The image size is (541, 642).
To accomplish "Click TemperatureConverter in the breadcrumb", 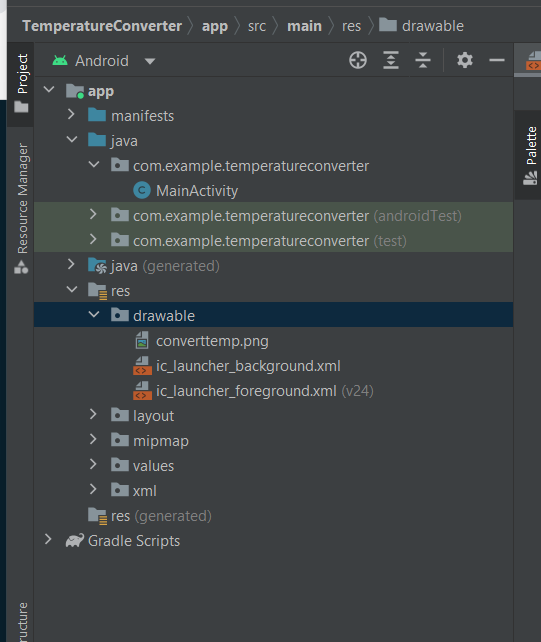I will click(102, 26).
